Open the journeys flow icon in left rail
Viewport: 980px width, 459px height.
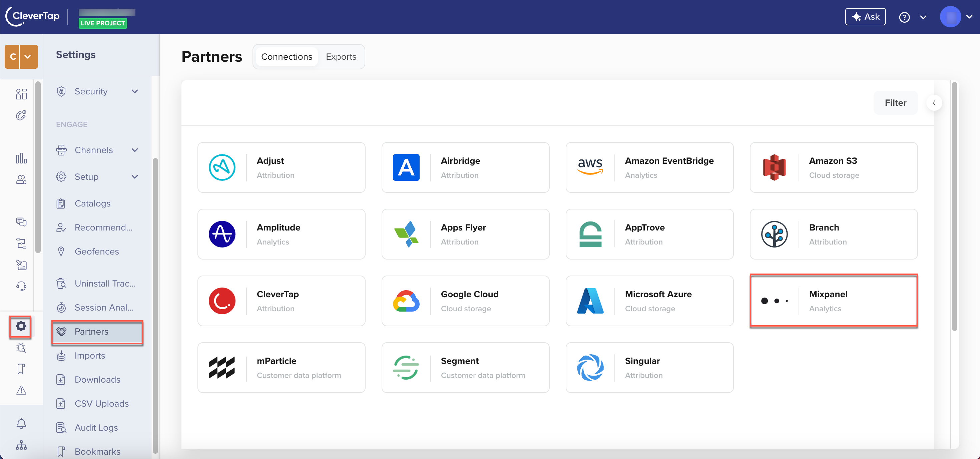(21, 243)
